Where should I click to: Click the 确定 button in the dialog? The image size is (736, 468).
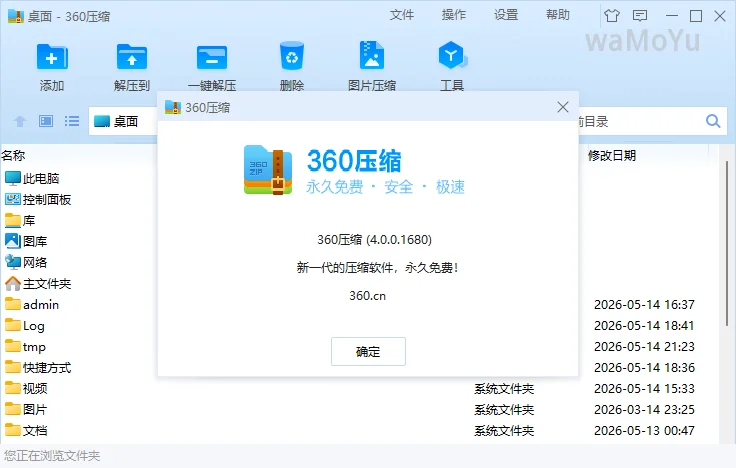pyautogui.click(x=368, y=351)
